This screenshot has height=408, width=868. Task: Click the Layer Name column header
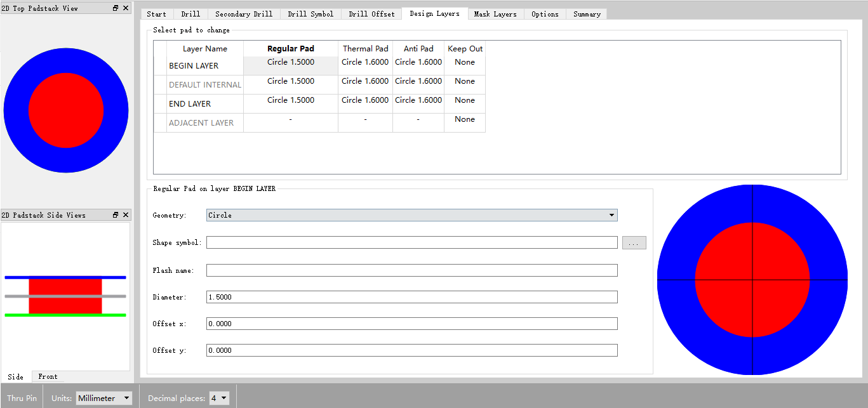click(204, 49)
